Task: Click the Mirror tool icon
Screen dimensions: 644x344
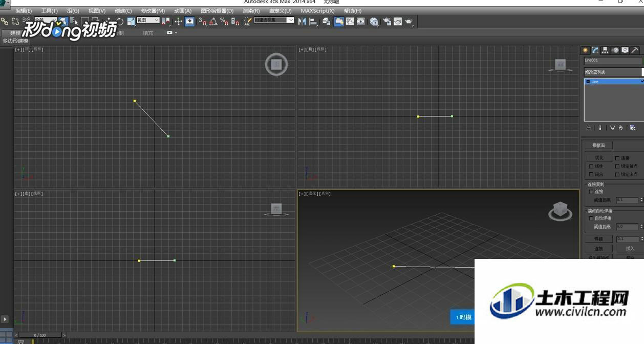Action: coord(302,21)
